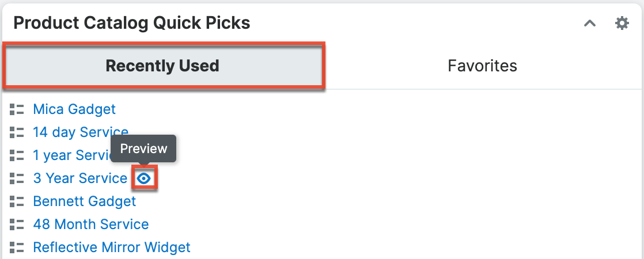Click the Product Catalog Quick Picks title
Viewport: 644px width, 259px height.
pyautogui.click(x=131, y=23)
